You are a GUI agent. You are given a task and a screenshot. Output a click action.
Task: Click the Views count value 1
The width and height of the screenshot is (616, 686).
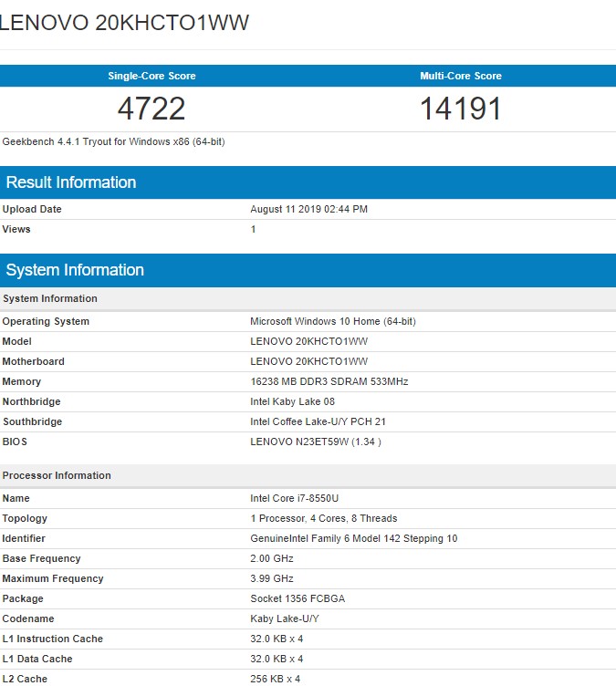coord(253,229)
